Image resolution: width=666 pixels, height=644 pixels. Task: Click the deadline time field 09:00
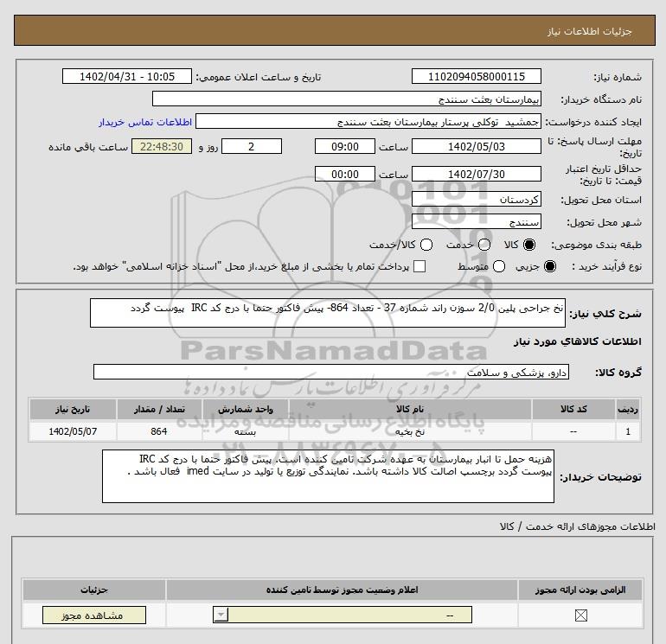pos(345,146)
